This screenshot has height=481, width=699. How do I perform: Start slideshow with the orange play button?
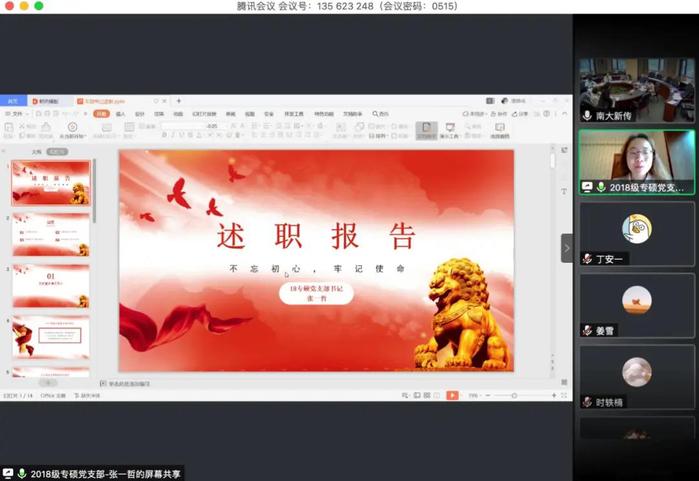click(x=452, y=396)
